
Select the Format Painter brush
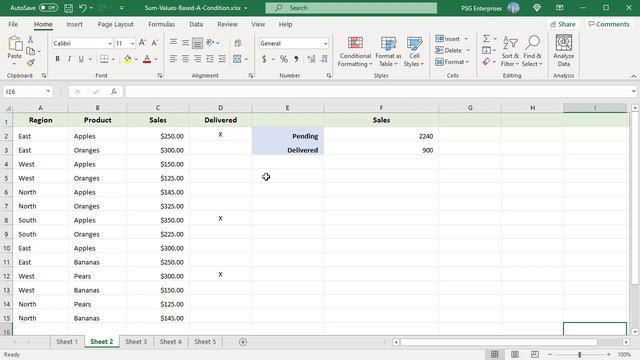[x=30, y=62]
